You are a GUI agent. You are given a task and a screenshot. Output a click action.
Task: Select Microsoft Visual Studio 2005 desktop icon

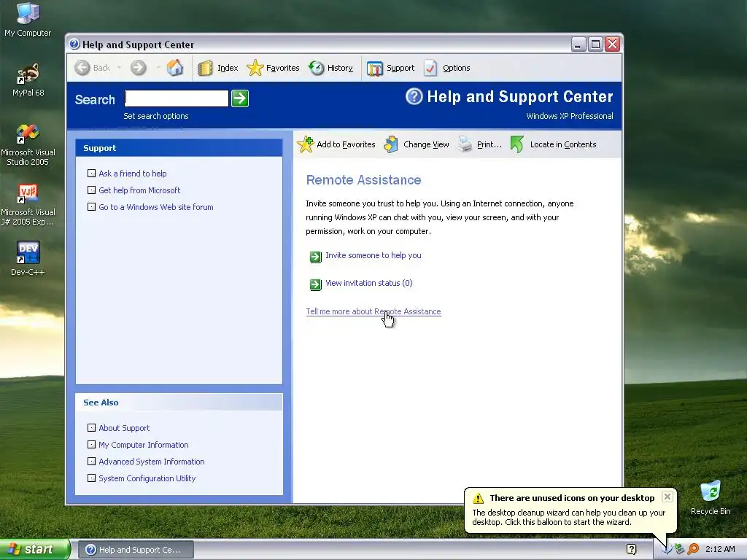(28, 145)
